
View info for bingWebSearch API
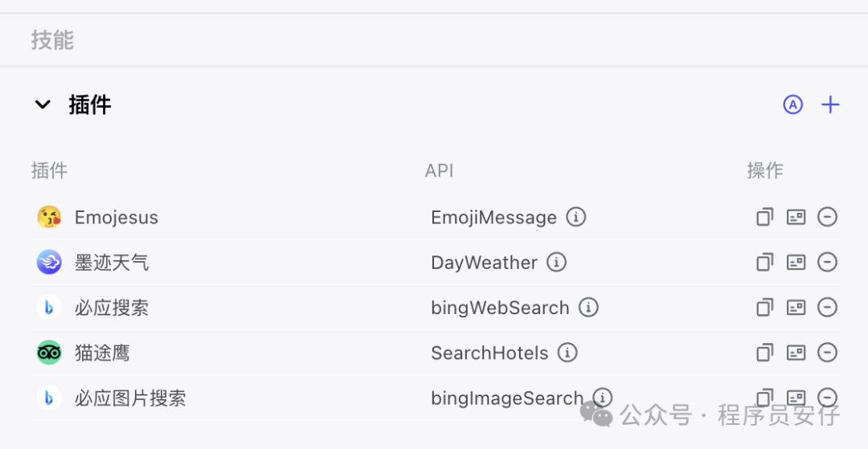(588, 307)
